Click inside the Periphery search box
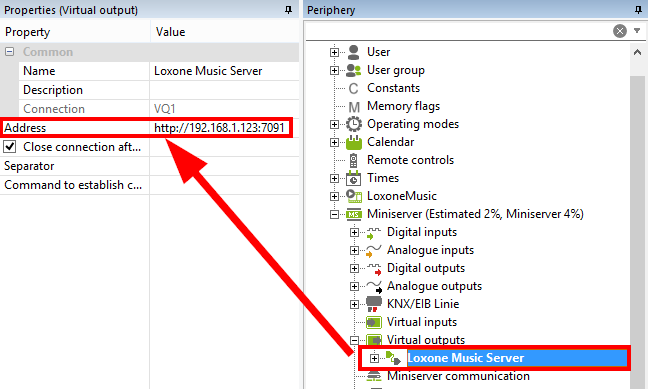This screenshot has width=648, height=389. (x=459, y=31)
